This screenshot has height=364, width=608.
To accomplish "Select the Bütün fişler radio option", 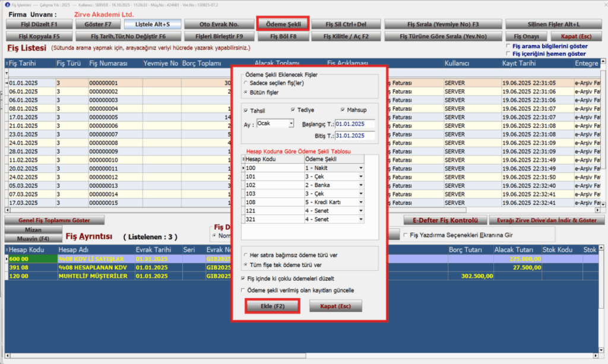I will tap(246, 92).
